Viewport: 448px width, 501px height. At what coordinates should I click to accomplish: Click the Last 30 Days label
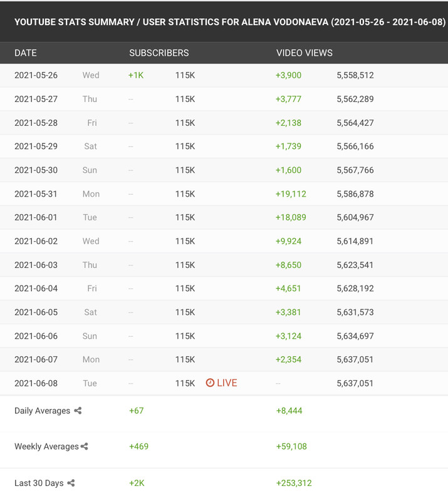[39, 483]
